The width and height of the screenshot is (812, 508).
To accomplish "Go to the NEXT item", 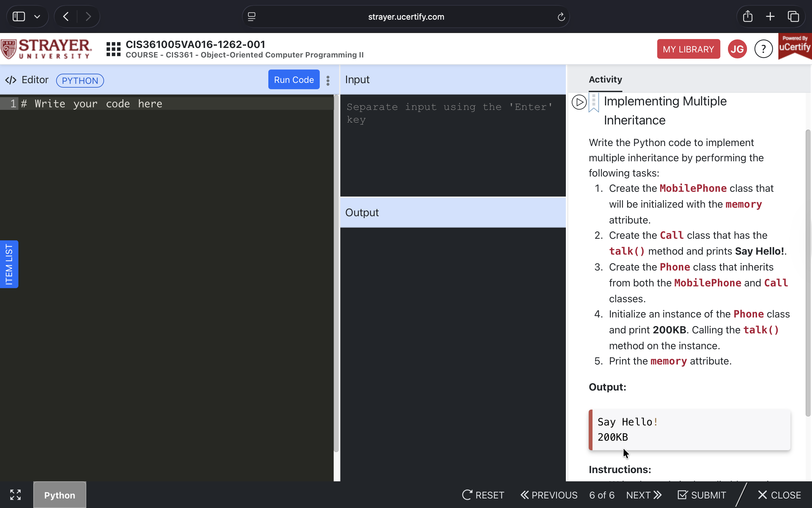I will pos(644,495).
